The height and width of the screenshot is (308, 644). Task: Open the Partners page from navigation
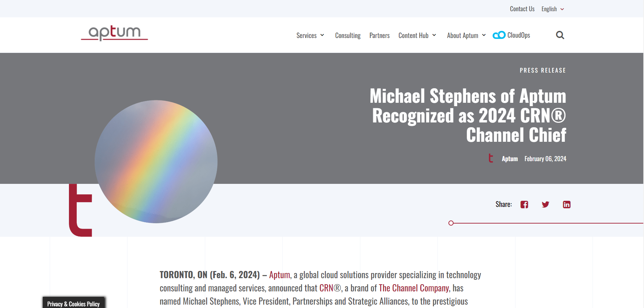379,35
